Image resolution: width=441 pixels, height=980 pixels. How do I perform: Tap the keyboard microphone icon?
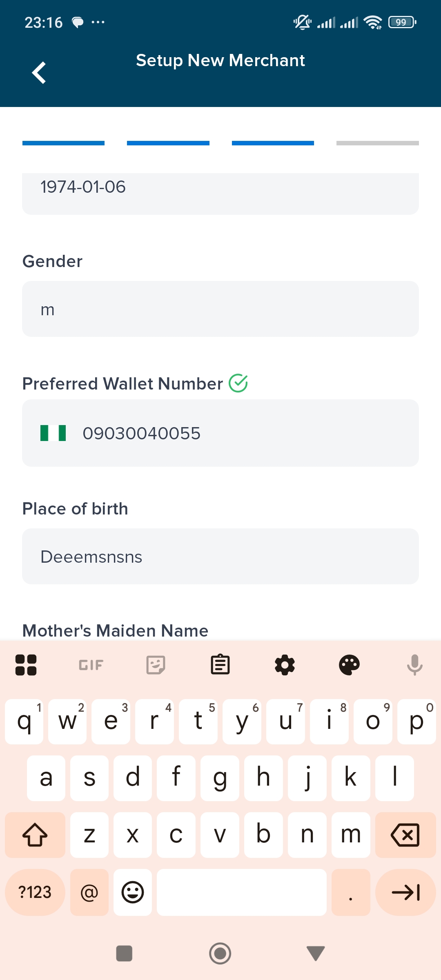414,664
